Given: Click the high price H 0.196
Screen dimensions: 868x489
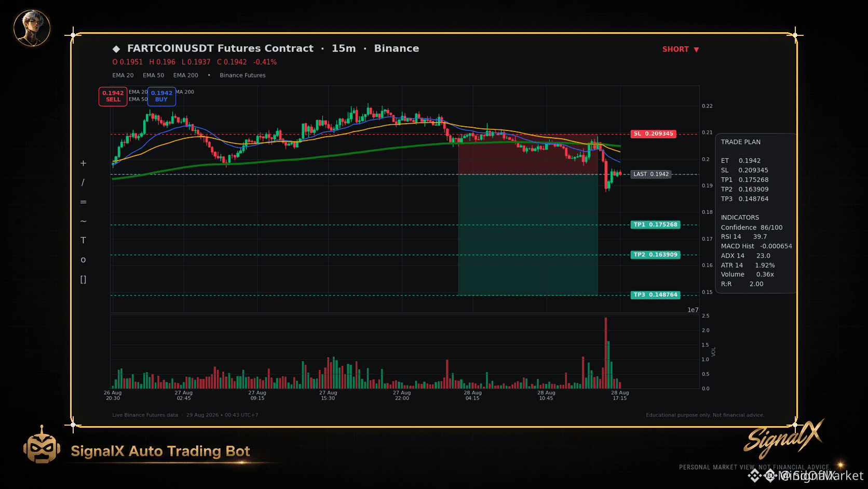Looking at the screenshot, I should [162, 62].
